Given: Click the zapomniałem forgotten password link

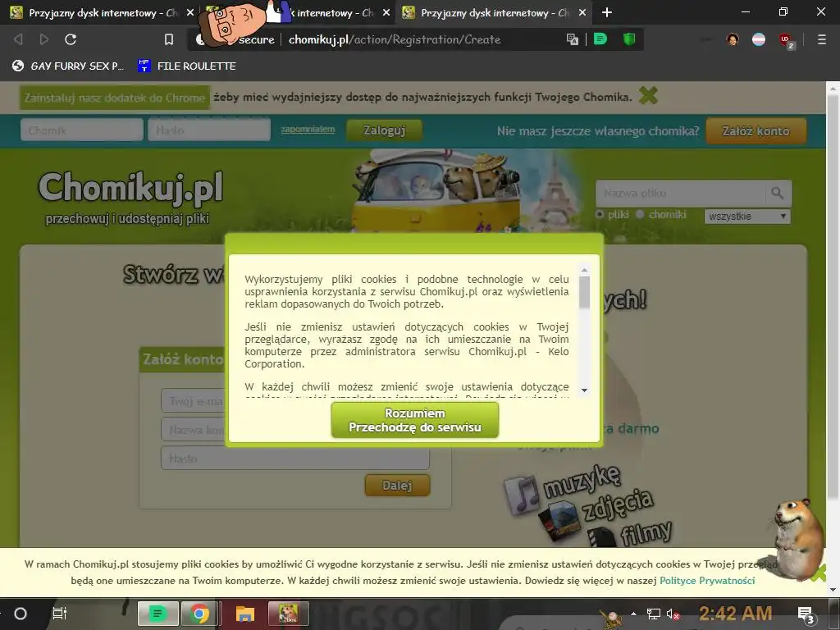Looking at the screenshot, I should coord(308,129).
